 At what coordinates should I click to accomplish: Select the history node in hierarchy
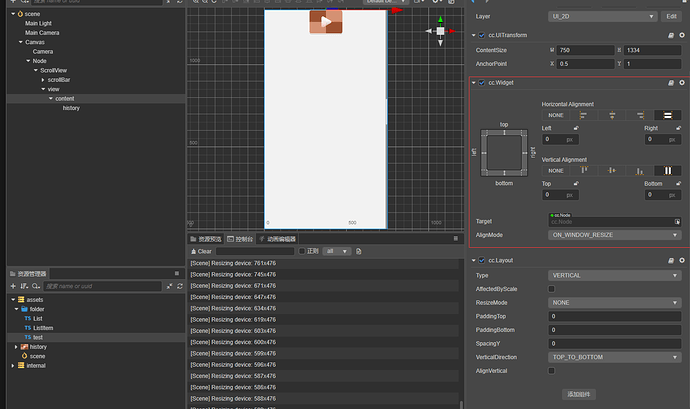pyautogui.click(x=71, y=108)
